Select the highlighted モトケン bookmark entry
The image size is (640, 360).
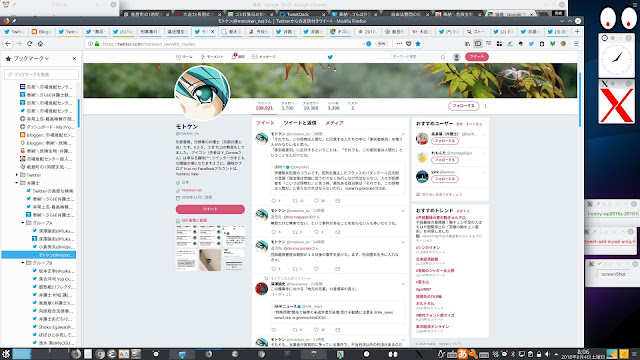tap(38, 255)
